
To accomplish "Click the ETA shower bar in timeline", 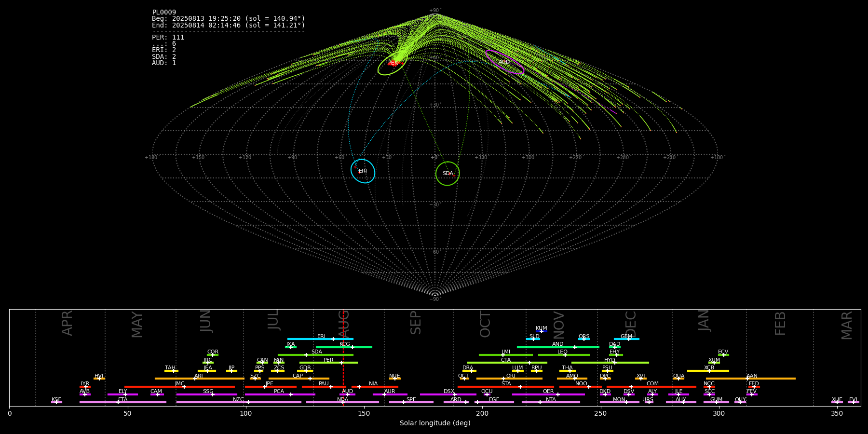I will point(123,402).
